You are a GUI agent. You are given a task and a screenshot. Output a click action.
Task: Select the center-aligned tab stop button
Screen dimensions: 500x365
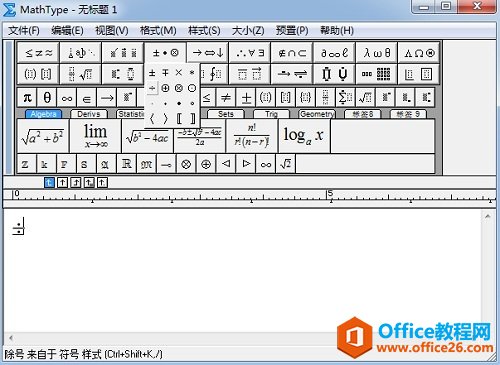62,182
